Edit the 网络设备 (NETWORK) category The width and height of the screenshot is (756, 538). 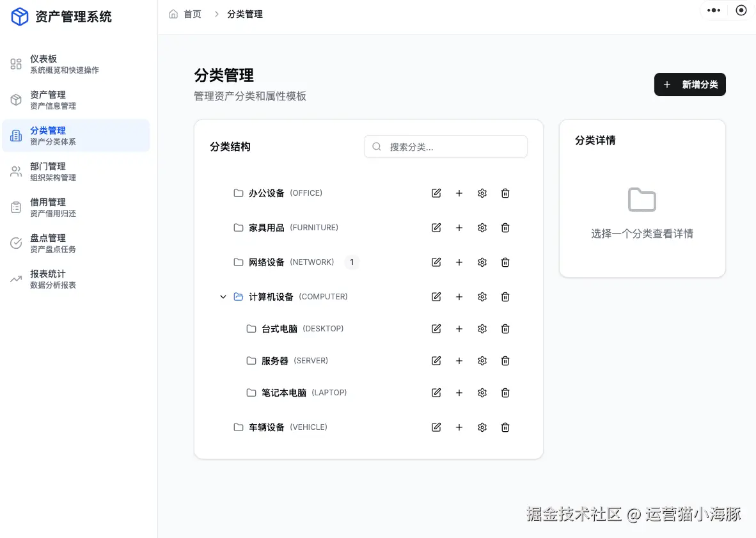[436, 262]
